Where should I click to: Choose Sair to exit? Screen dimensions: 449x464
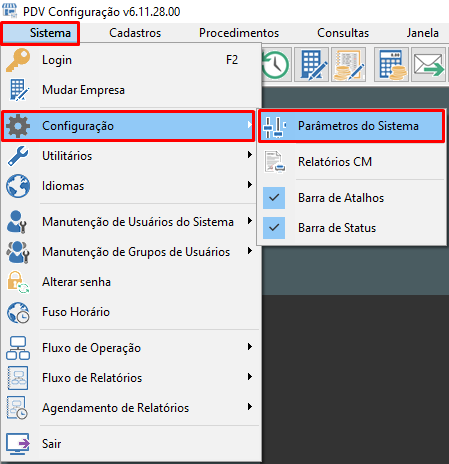pos(131,444)
